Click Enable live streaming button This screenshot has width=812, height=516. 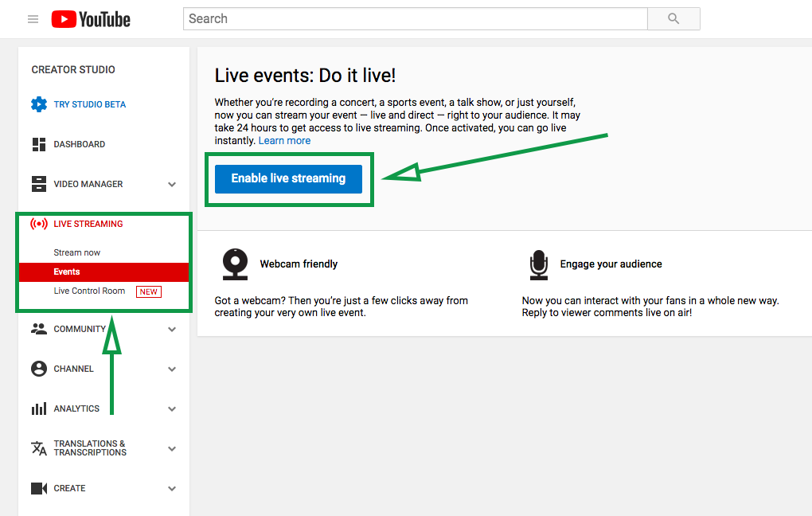[288, 178]
